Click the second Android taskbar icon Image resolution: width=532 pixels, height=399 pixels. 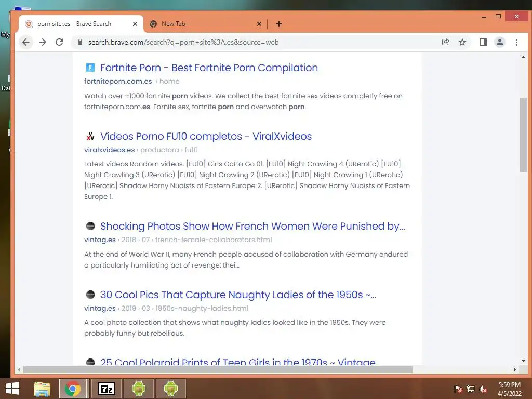(170, 389)
